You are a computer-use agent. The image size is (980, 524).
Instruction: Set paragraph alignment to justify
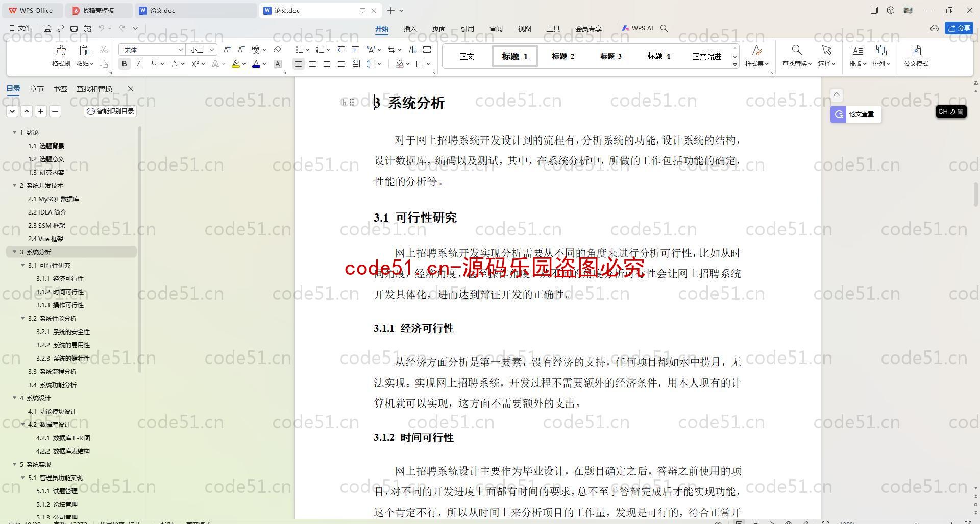pyautogui.click(x=341, y=64)
